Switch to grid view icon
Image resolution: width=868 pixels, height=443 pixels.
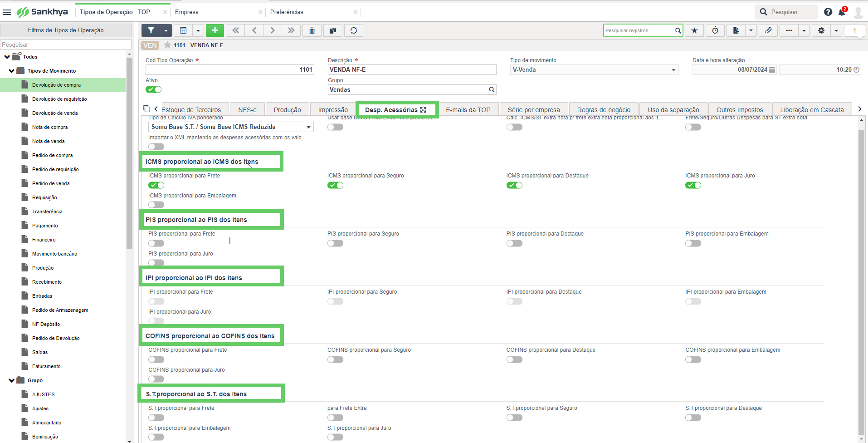[183, 30]
